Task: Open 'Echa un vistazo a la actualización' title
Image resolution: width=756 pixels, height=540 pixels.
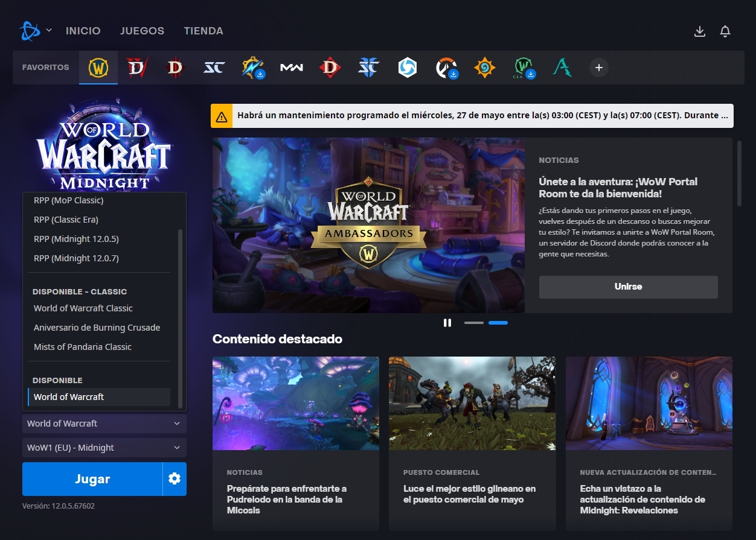Action: (x=642, y=500)
